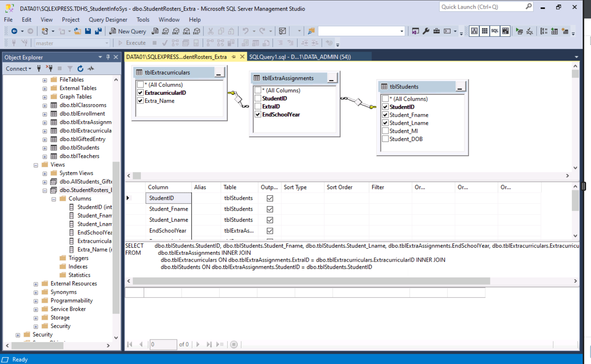Viewport: 591px width, 364px height.
Task: Click the DAX query icon
Action: point(197,31)
